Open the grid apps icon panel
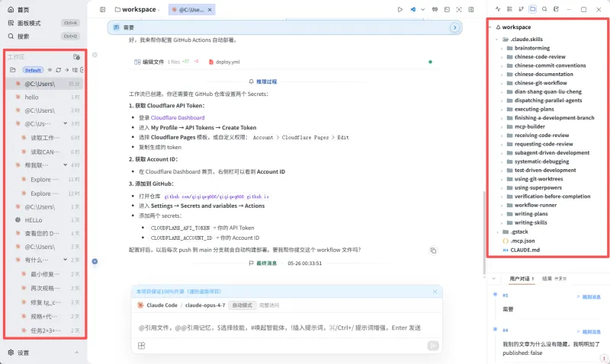This screenshot has height=364, width=610. (509, 9)
